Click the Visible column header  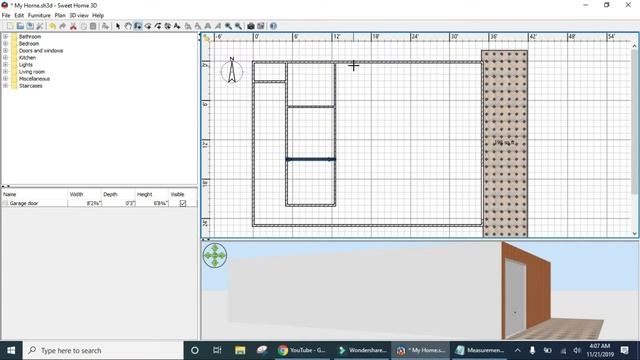click(x=183, y=194)
